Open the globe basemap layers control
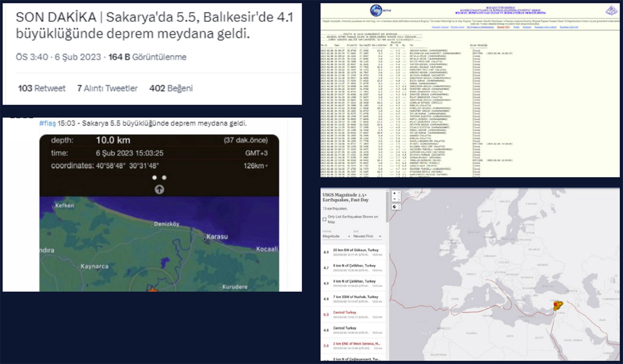 coord(394,207)
